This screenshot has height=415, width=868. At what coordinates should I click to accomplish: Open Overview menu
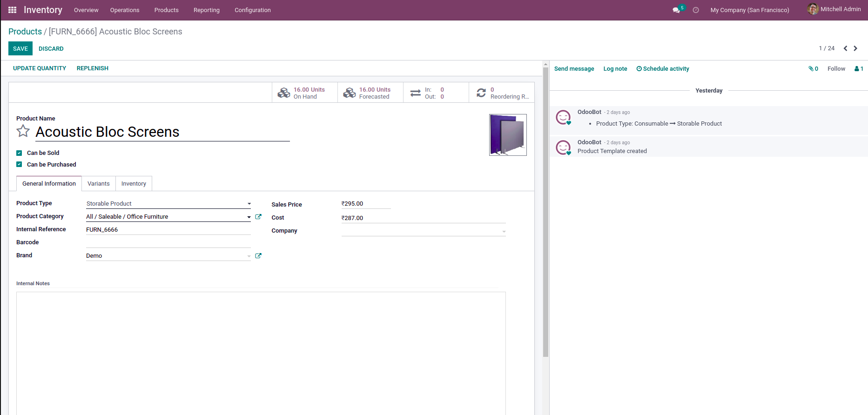point(86,10)
